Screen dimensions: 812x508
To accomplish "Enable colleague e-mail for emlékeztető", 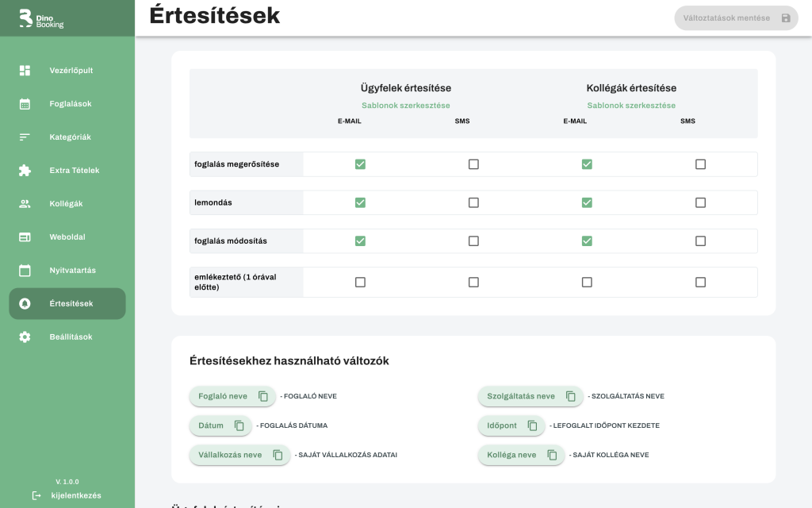I will point(587,282).
